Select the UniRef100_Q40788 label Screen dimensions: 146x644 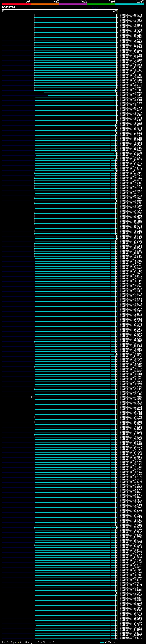click(x=131, y=324)
